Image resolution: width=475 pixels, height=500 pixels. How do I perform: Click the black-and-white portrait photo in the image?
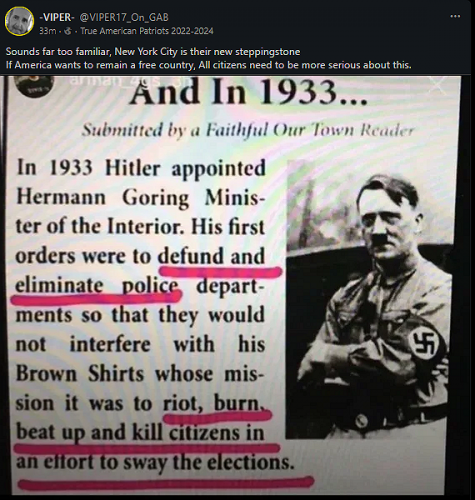click(369, 299)
